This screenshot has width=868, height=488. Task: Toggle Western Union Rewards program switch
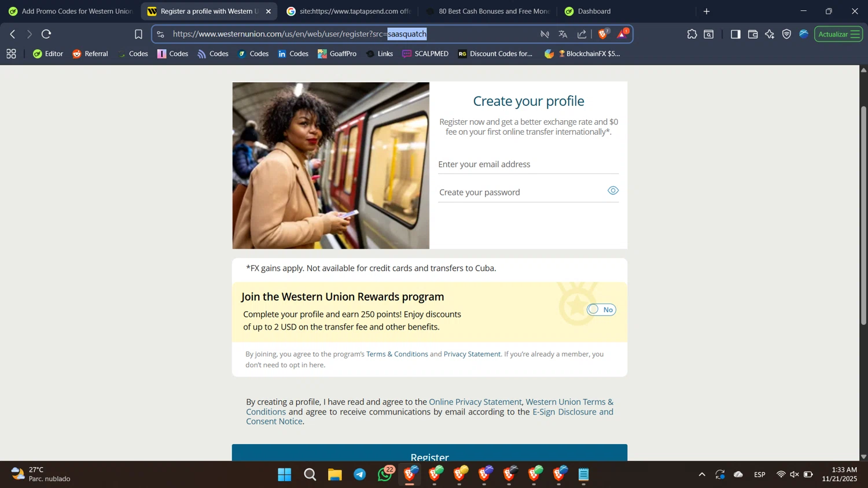pyautogui.click(x=601, y=309)
